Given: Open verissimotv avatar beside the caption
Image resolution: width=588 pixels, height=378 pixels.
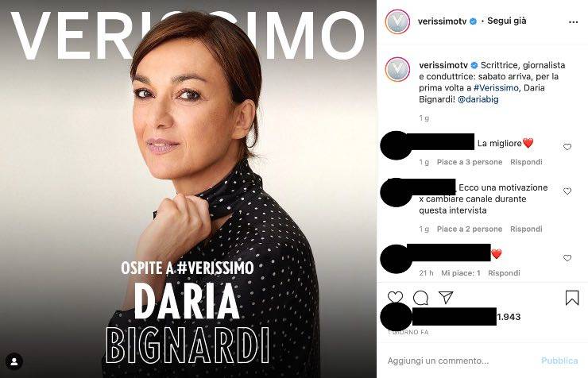Looking at the screenshot, I should click(x=397, y=69).
